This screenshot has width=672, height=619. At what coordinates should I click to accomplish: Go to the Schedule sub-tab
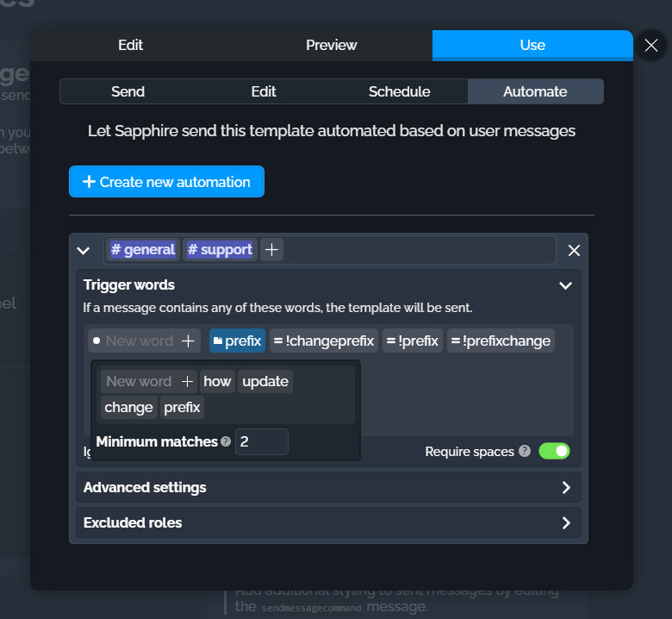400,91
